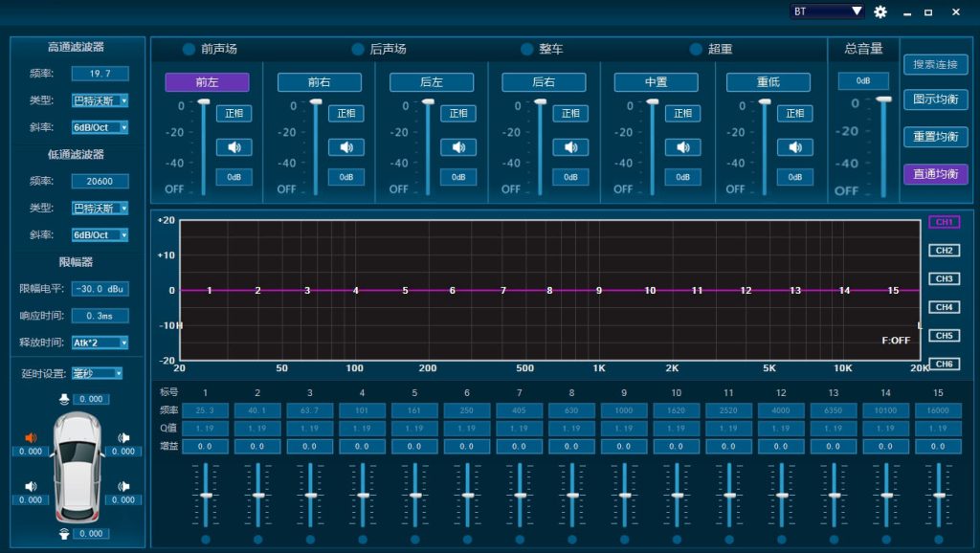Select the subwoofer icon below the car
This screenshot has height=553, width=980.
(64, 534)
